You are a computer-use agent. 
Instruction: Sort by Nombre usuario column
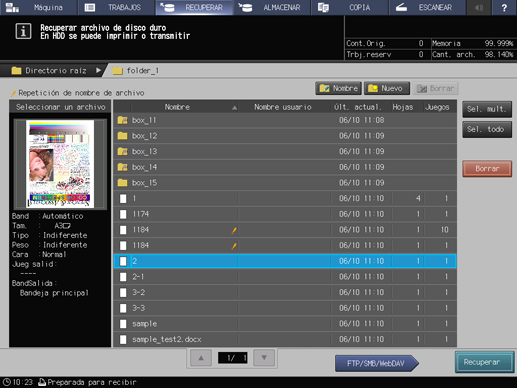pos(283,107)
